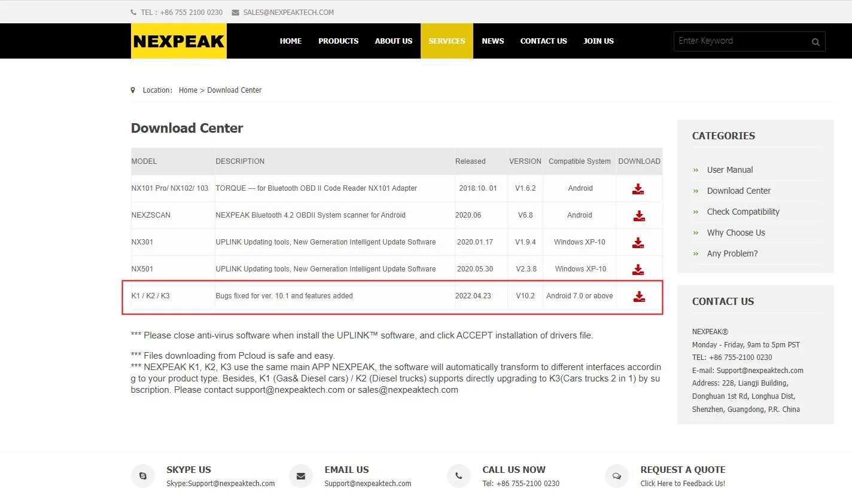Screen dimensions: 852x504
Task: Click the Bugs fixed for ver. 10.1 description
Action: point(284,296)
